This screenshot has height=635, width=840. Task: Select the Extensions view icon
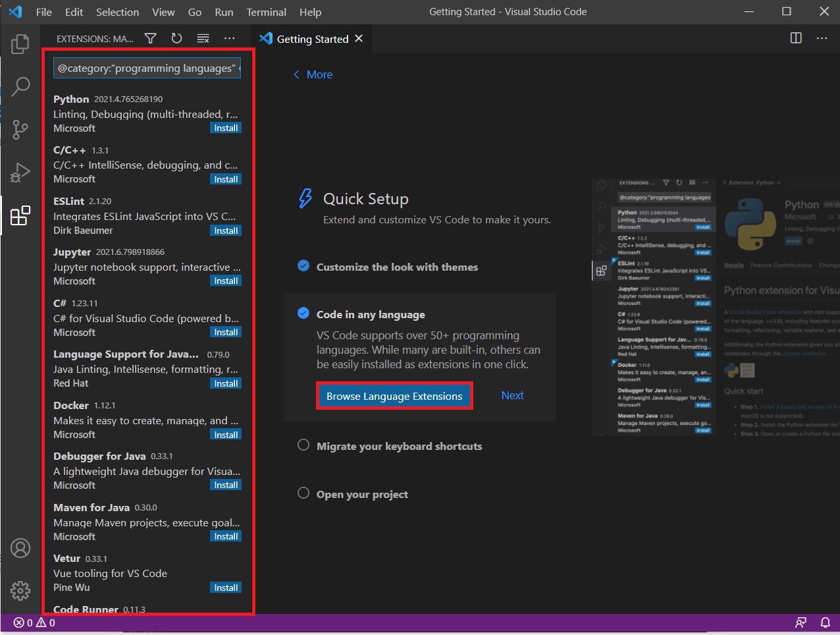pyautogui.click(x=20, y=215)
